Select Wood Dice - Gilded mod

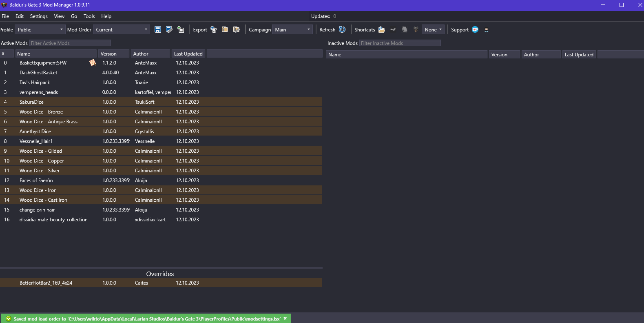161,151
